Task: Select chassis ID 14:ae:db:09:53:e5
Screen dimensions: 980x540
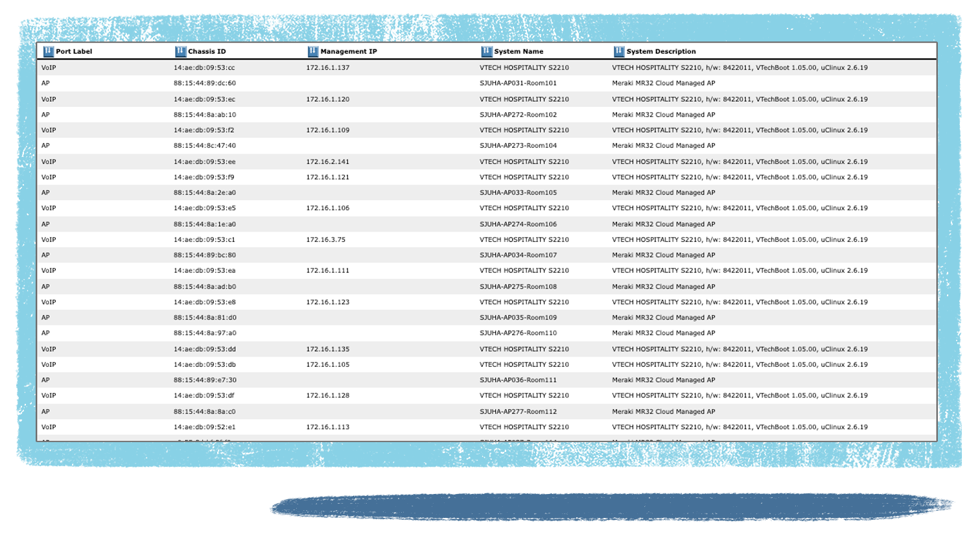Action: (x=204, y=208)
